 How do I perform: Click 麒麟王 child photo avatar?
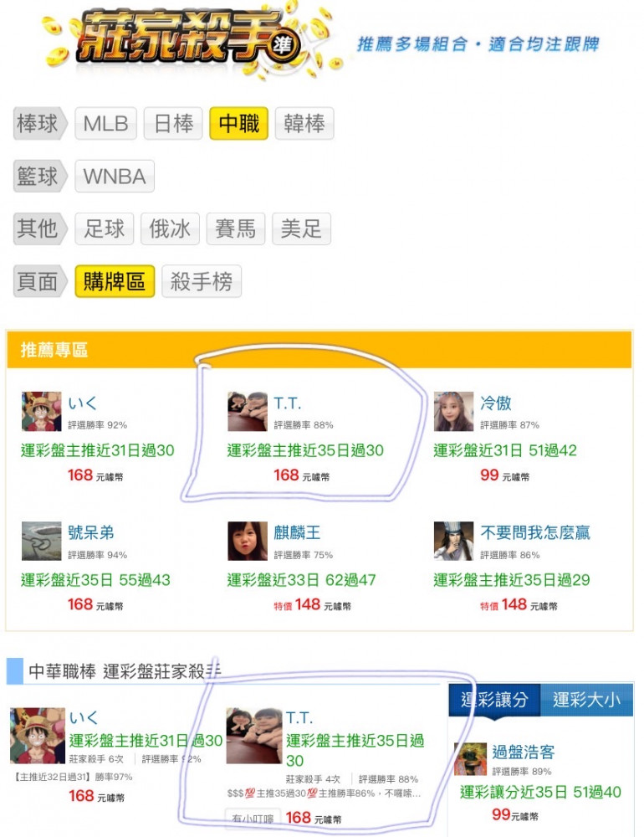point(248,541)
